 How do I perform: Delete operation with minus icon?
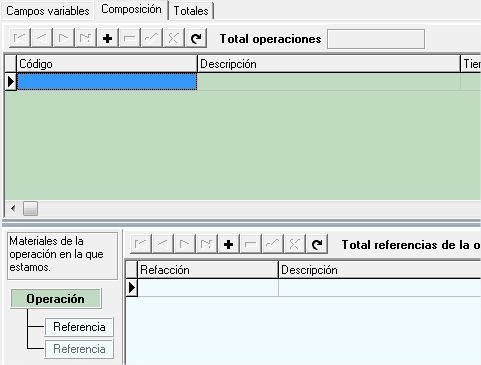(129, 38)
